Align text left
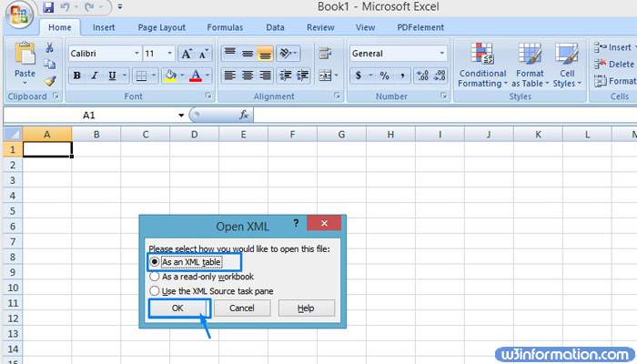 point(230,76)
